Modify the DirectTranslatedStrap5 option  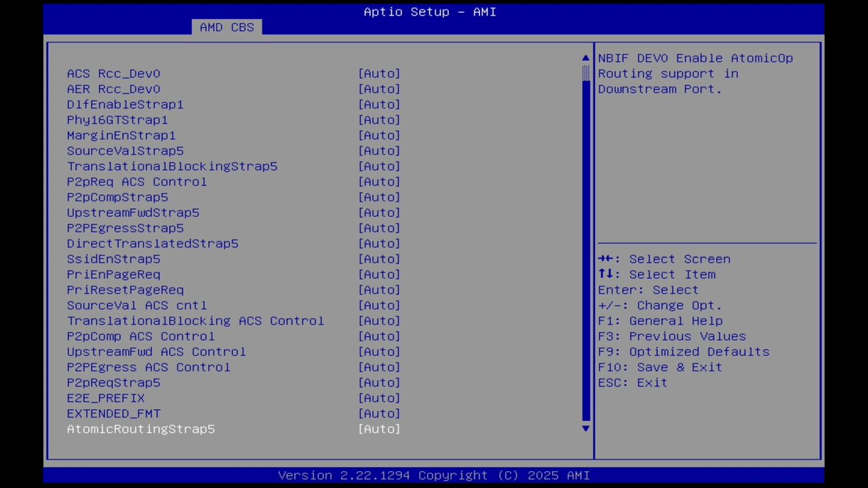(x=379, y=243)
